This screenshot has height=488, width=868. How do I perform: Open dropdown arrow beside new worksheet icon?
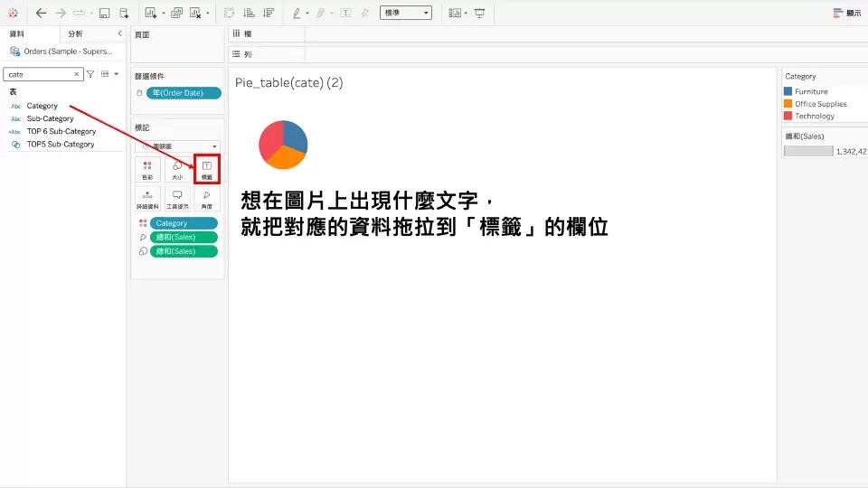tap(164, 14)
